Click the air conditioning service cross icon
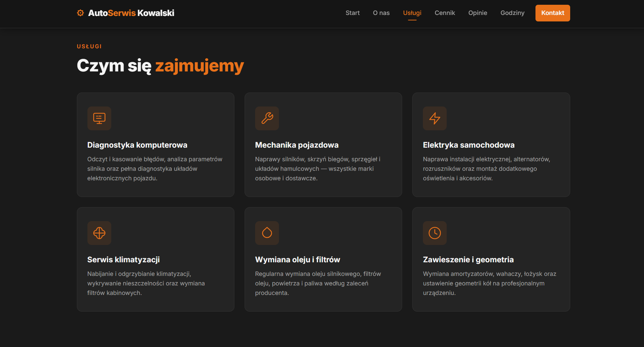 [x=99, y=233]
